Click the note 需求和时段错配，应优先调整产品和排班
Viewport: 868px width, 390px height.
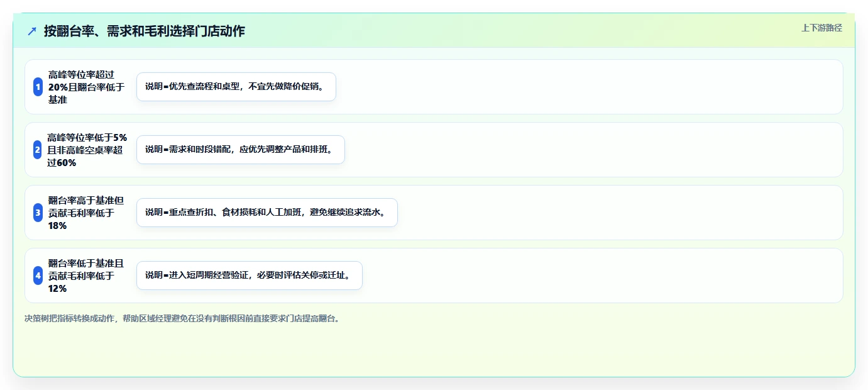241,150
